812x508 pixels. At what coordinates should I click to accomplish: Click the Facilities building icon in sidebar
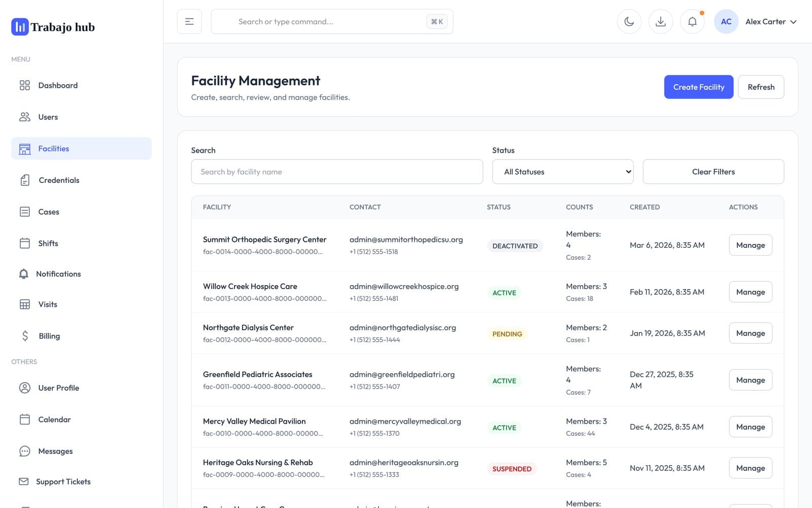[x=24, y=149]
